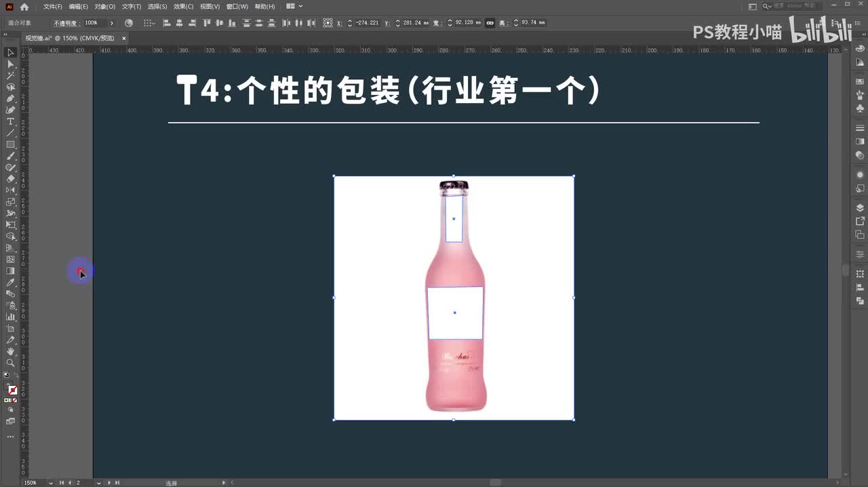Open the workspace layout switcher dropdown

point(294,7)
